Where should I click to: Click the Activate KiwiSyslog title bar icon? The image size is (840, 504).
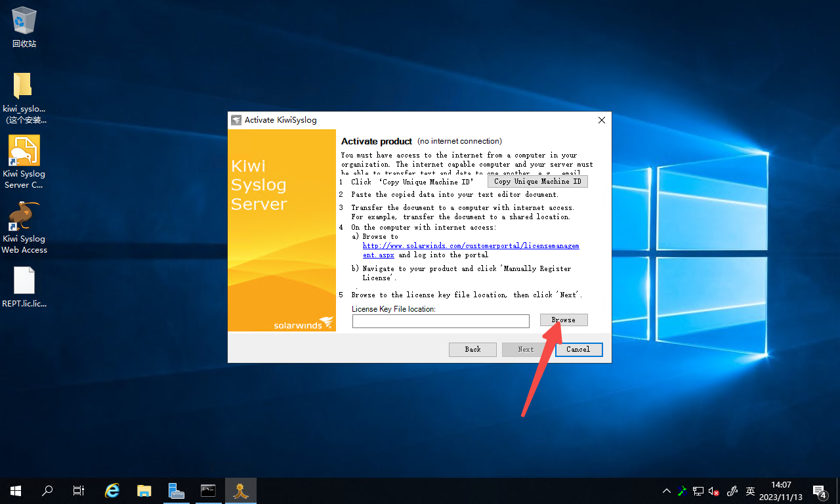tap(236, 120)
